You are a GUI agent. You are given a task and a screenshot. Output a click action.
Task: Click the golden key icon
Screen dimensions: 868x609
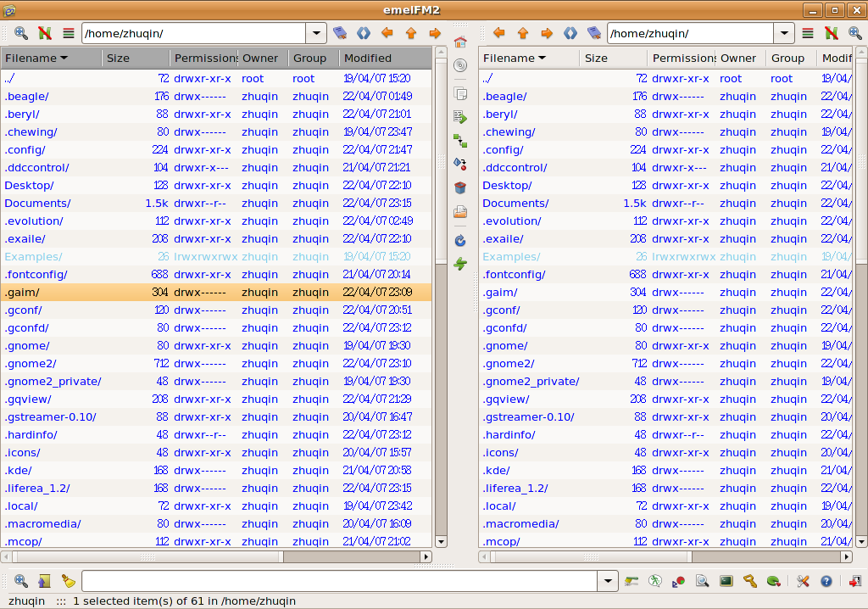(x=750, y=581)
